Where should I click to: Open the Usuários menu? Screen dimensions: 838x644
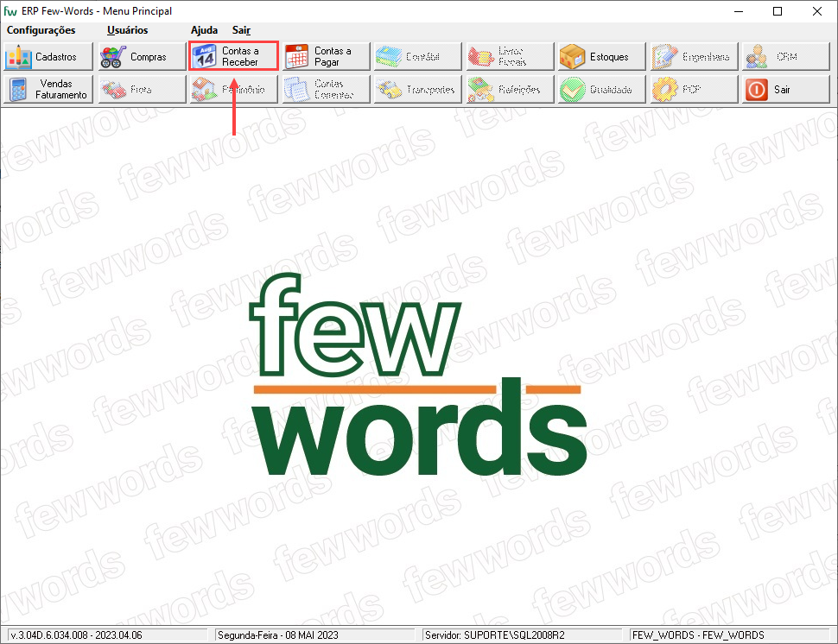point(127,30)
